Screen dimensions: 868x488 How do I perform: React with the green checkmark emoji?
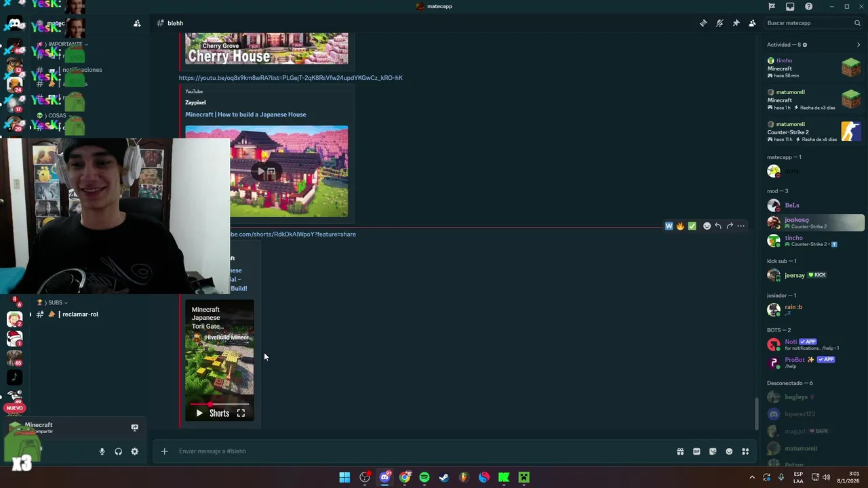coord(692,226)
